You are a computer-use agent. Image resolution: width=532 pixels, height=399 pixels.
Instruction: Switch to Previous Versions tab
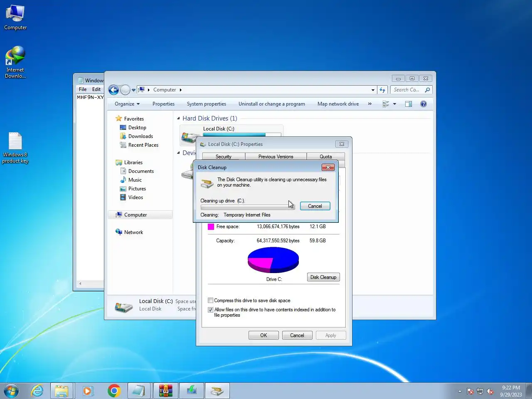point(276,157)
